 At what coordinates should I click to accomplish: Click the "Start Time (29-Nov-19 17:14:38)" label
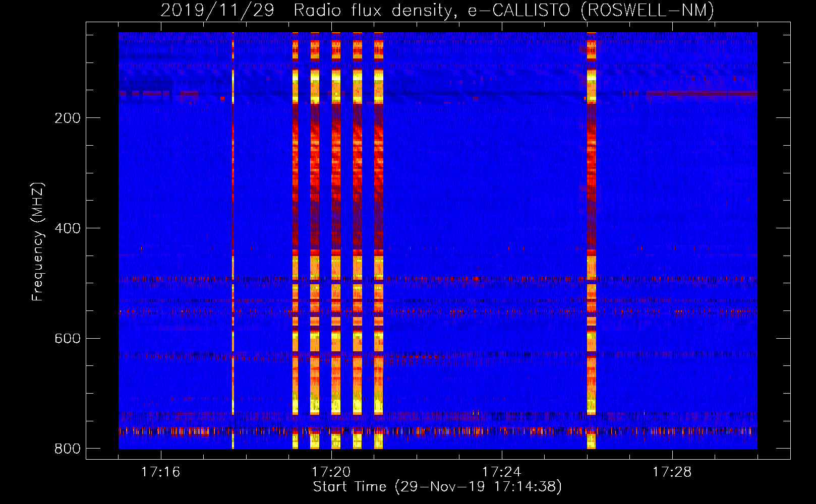[x=437, y=487]
